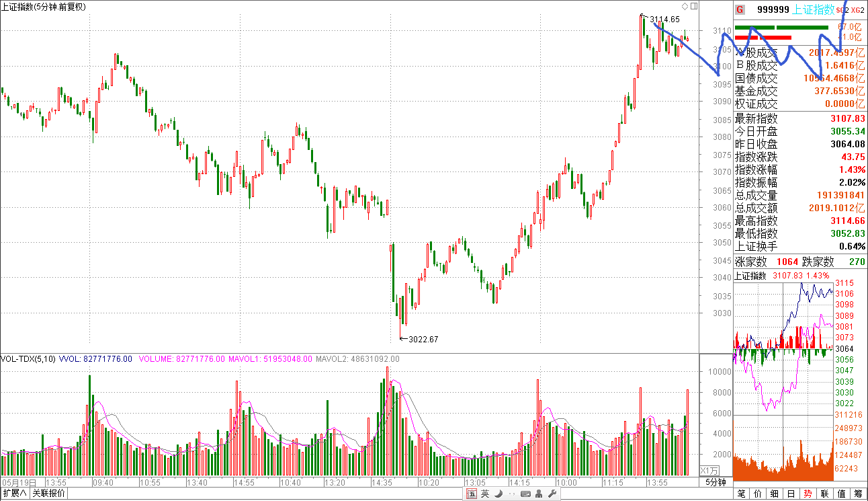Switch to the 笔 tab
Viewport: 868px width, 501px height.
[742, 494]
